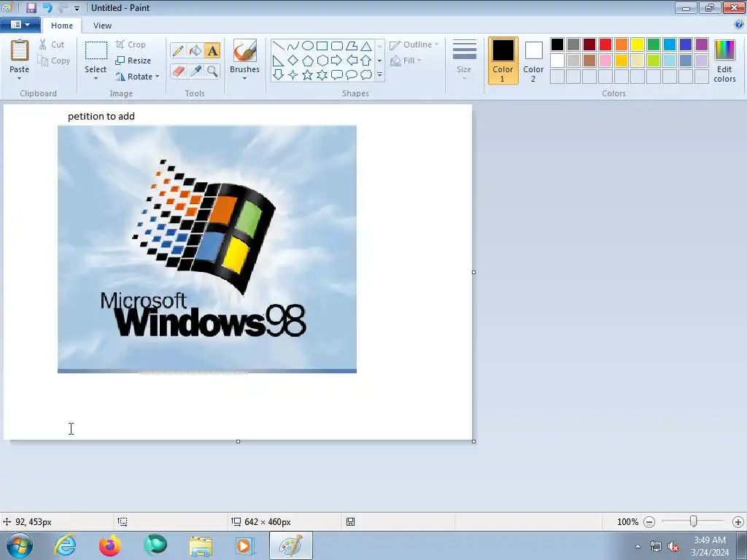Select the Fill with color bucket tool
The height and width of the screenshot is (560, 747).
[x=196, y=50]
